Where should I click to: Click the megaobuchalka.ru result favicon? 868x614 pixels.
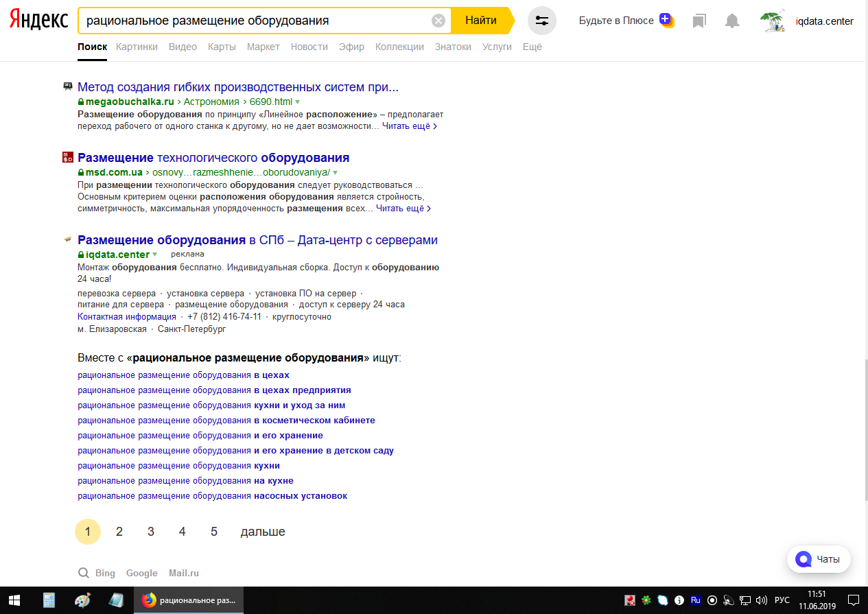[67, 86]
